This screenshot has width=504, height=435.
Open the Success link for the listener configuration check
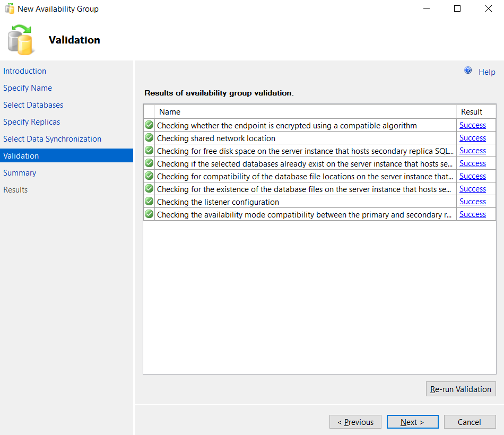(472, 201)
